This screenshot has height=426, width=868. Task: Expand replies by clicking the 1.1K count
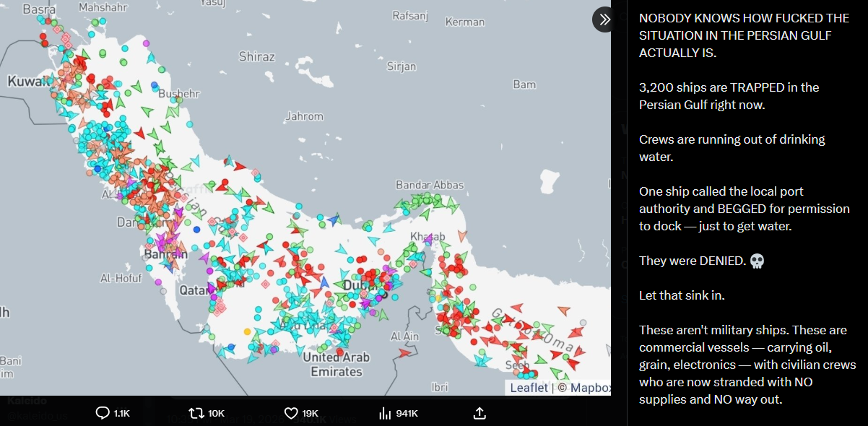(121, 412)
